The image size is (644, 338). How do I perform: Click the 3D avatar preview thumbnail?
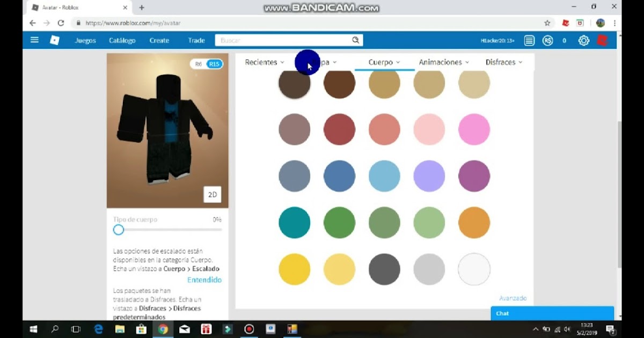coord(167,130)
